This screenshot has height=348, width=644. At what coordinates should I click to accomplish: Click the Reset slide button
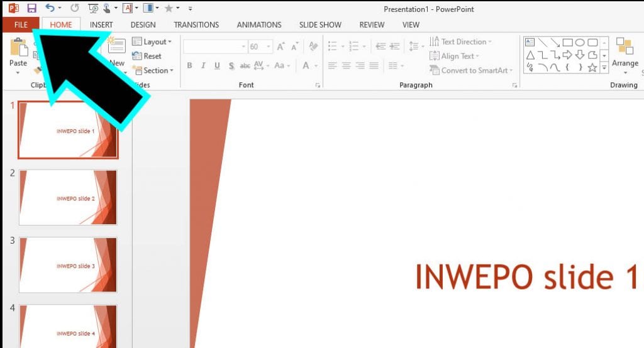point(147,56)
